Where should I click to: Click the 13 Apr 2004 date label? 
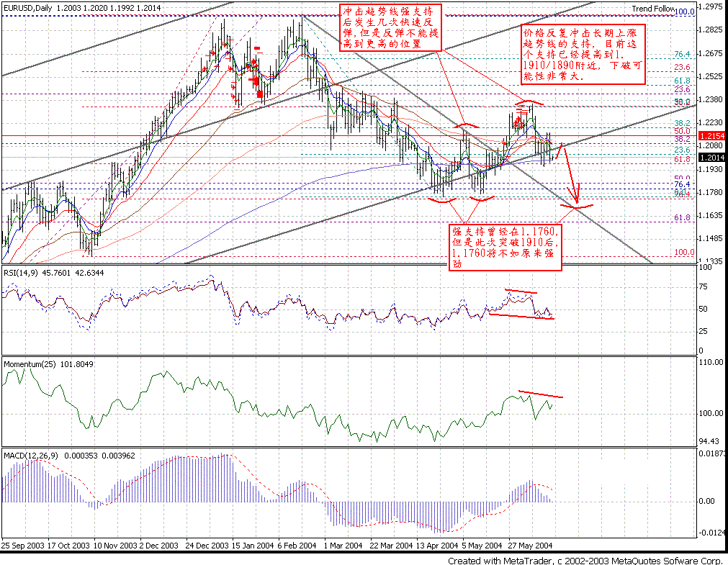click(x=437, y=545)
